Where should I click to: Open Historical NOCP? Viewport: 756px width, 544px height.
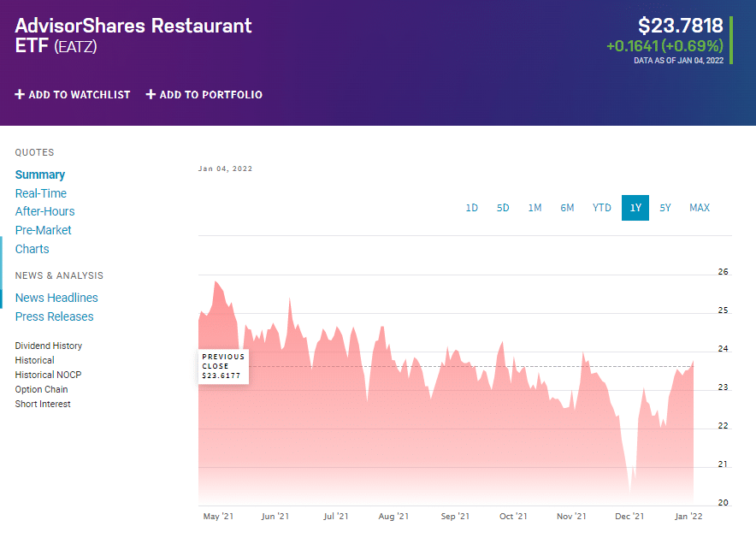pyautogui.click(x=48, y=375)
